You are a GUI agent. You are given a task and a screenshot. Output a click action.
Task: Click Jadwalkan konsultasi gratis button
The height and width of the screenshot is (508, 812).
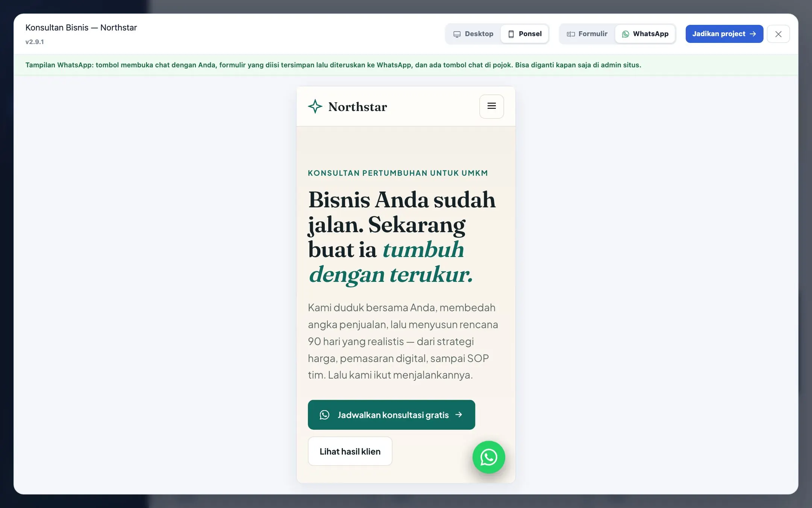(x=391, y=415)
